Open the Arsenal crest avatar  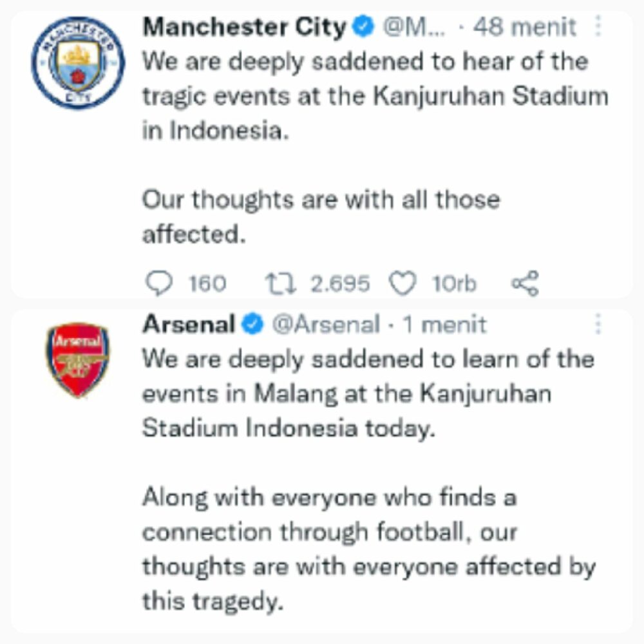coord(77,360)
